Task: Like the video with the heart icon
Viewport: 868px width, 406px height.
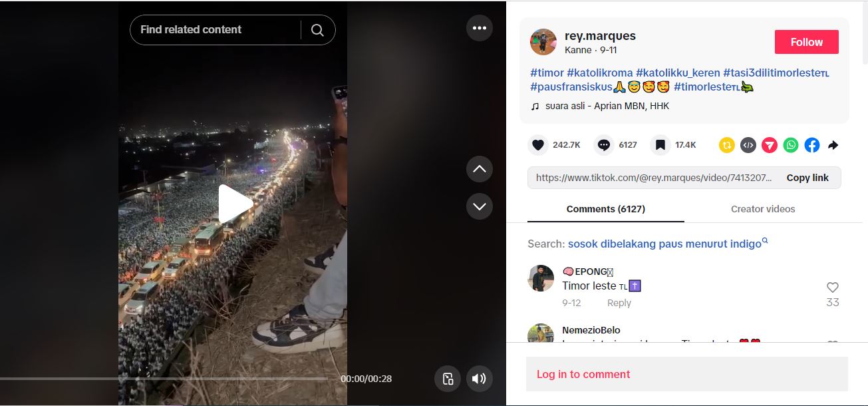Action: (x=538, y=145)
